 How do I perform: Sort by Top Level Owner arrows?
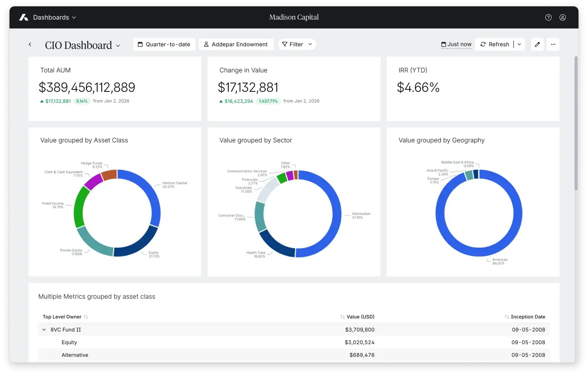[86, 317]
